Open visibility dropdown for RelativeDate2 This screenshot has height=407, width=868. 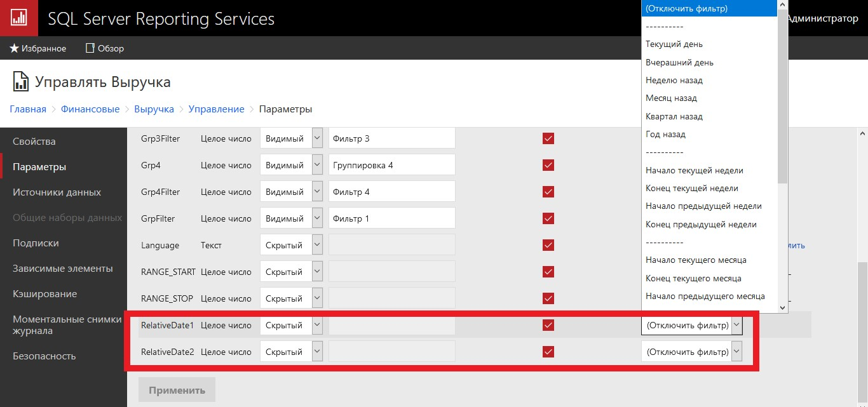point(292,352)
